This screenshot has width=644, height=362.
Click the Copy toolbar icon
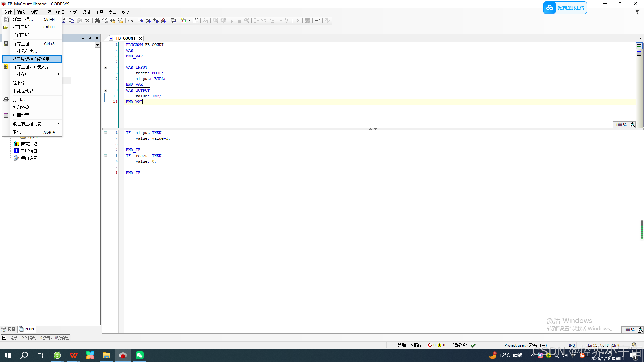71,21
